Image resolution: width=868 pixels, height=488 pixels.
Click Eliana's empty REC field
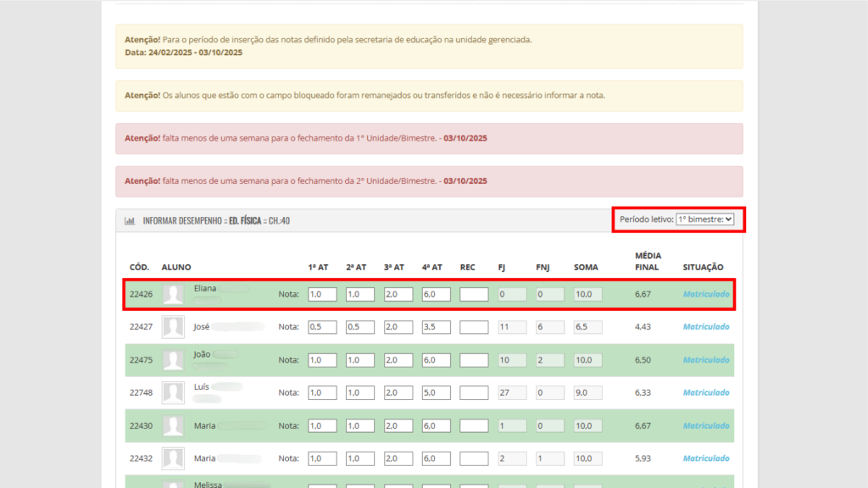pos(474,295)
